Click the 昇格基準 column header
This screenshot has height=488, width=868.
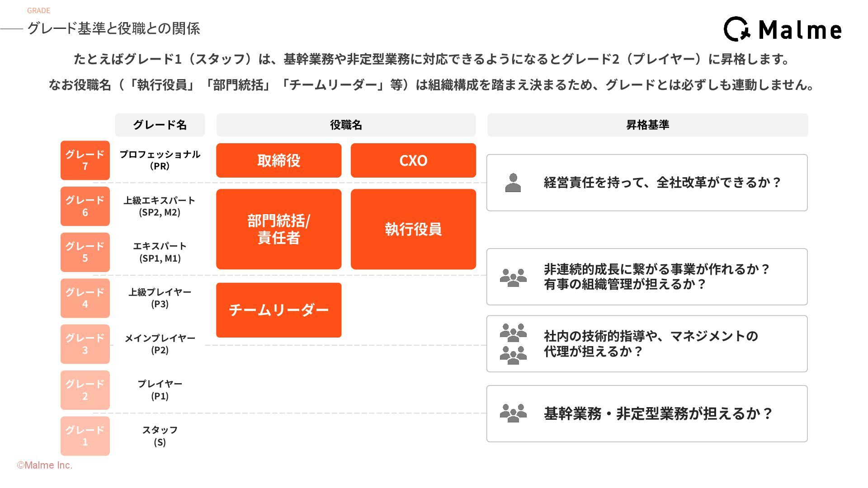click(647, 125)
